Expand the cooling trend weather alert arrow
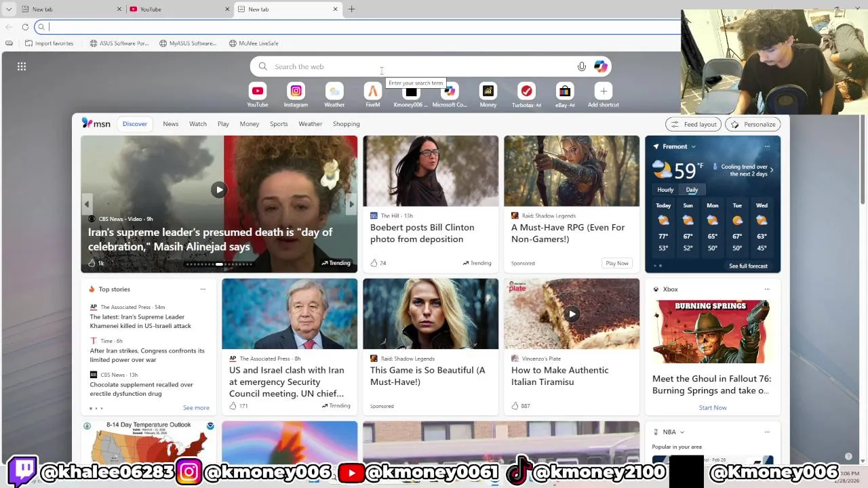The image size is (868, 488). coord(772,169)
